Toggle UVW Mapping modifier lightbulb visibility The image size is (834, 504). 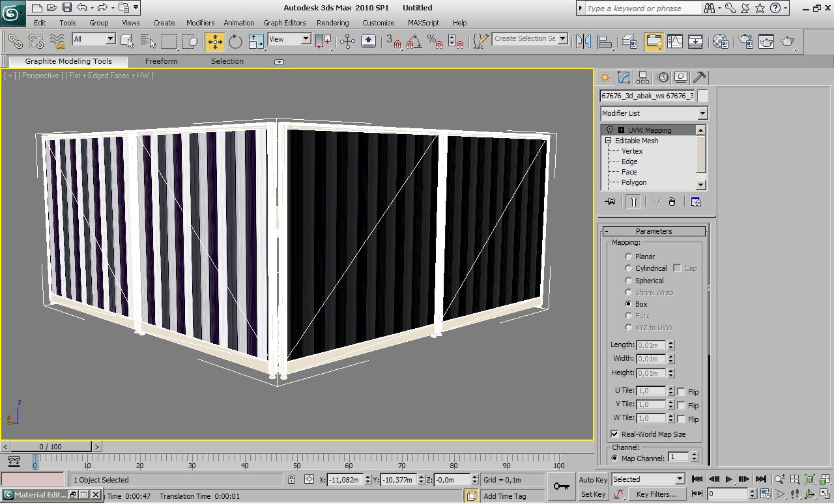coord(610,130)
